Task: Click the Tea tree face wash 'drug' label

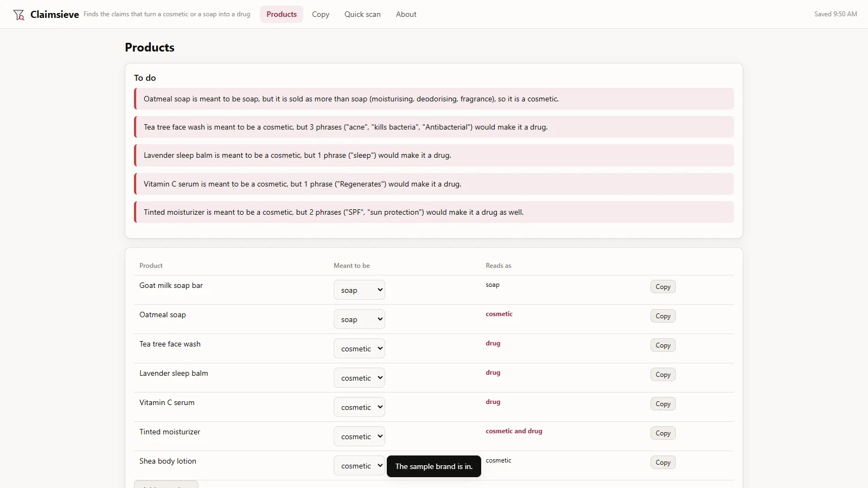Action: pos(493,343)
